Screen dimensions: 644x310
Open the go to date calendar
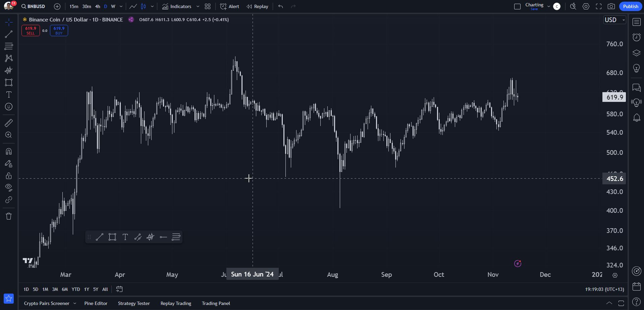click(119, 289)
